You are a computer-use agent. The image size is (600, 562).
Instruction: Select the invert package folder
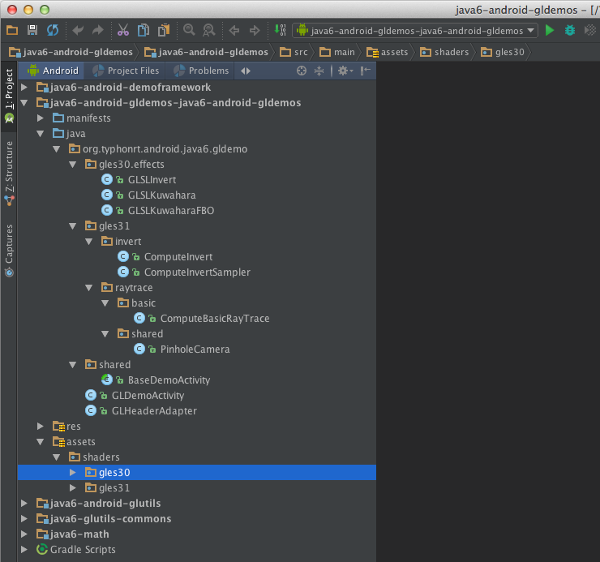[x=121, y=241]
